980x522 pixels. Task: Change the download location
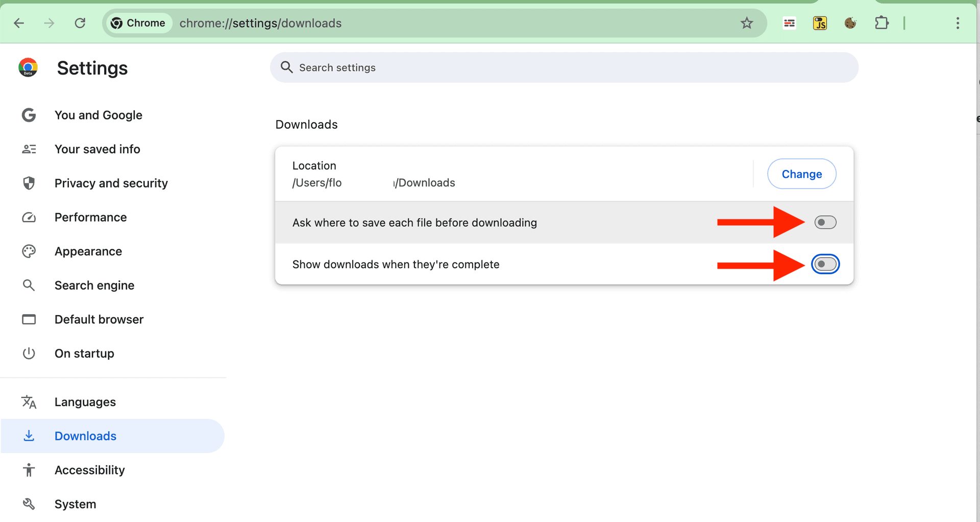click(x=801, y=174)
